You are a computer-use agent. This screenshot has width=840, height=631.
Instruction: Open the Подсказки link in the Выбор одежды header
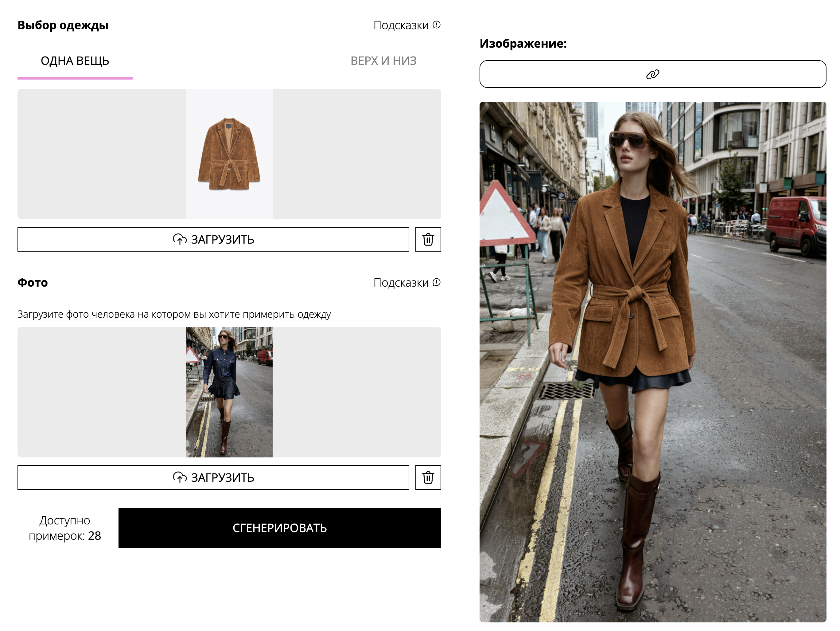401,25
